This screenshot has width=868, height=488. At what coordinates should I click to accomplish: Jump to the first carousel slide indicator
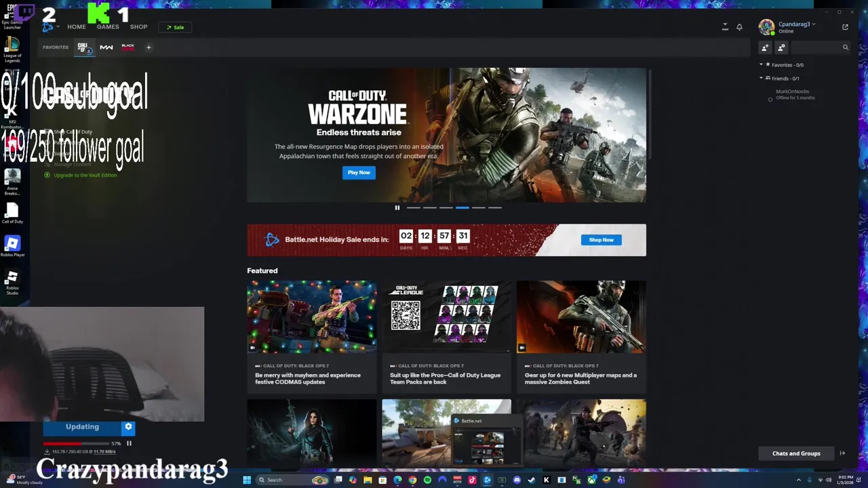tap(413, 208)
